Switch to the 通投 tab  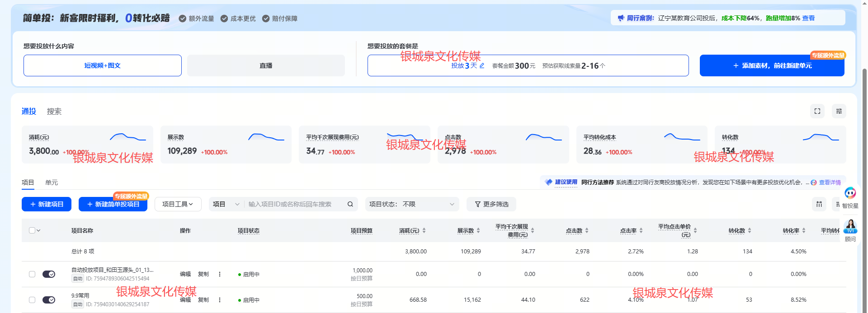[x=29, y=111]
